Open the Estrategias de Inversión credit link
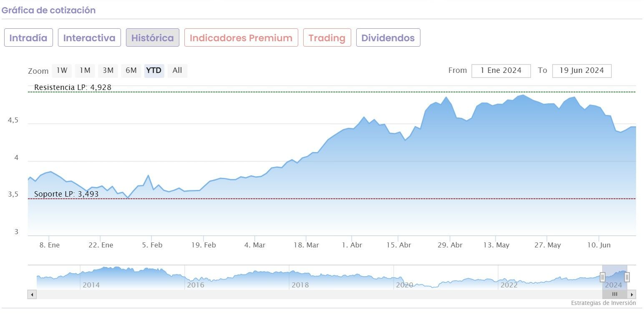 tap(603, 303)
